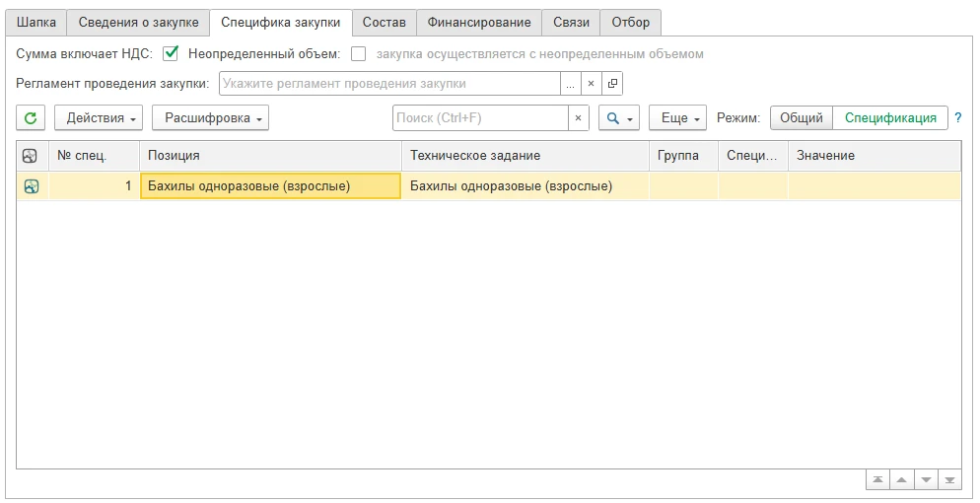This screenshot has height=503, width=980.
Task: Move row down one position arrow
Action: tap(926, 480)
